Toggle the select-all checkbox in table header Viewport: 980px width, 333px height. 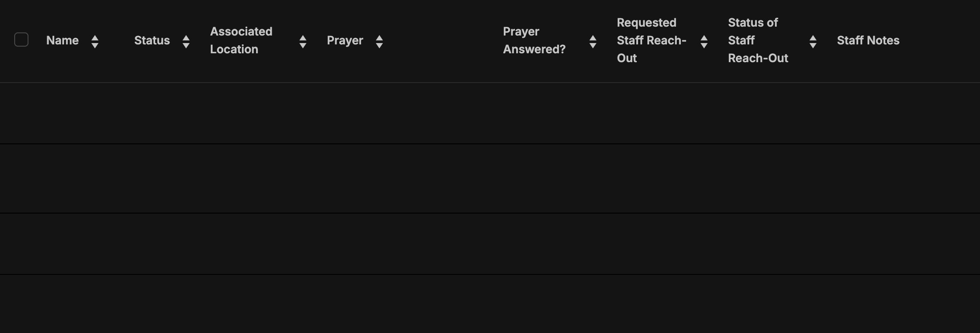(x=21, y=40)
